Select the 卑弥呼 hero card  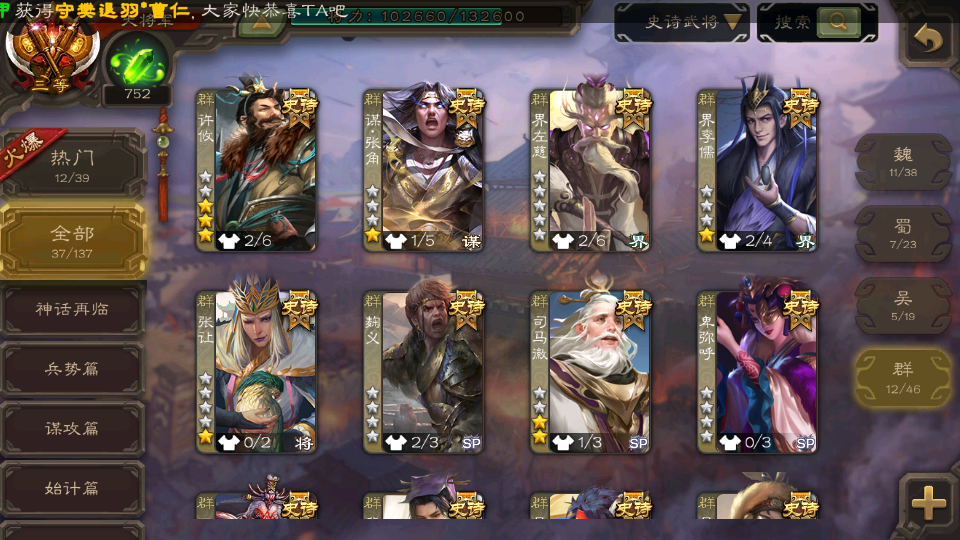click(x=757, y=372)
